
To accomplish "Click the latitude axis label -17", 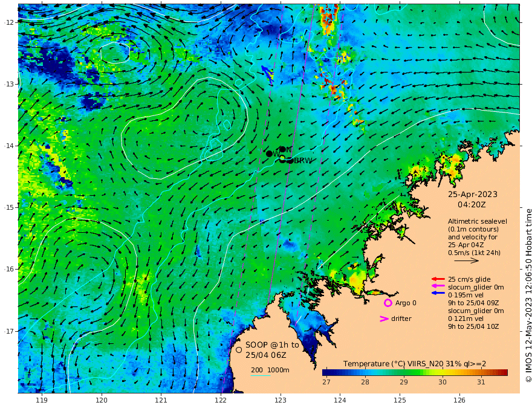I will tap(9, 331).
